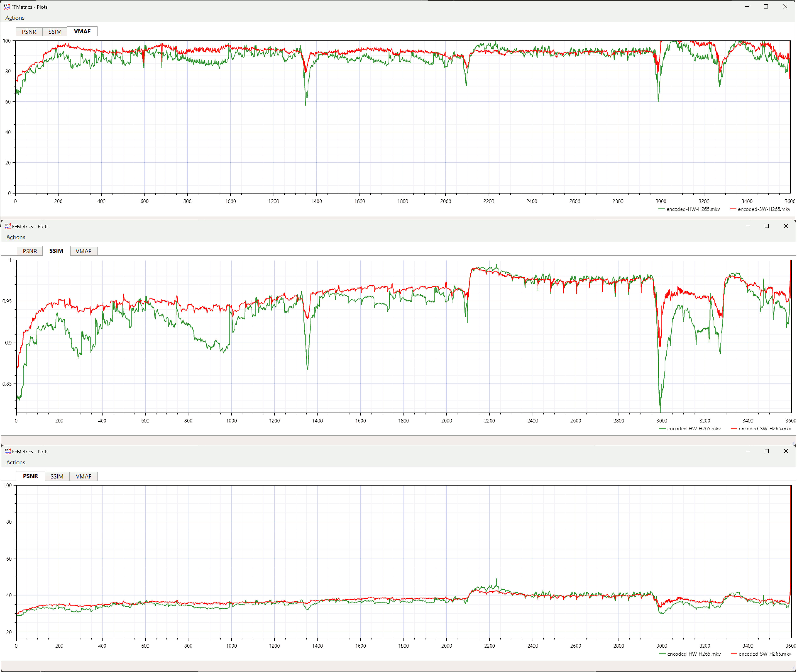This screenshot has width=797, height=672.
Task: Click the 3000 x-axis label in PSNR plot
Action: [662, 646]
